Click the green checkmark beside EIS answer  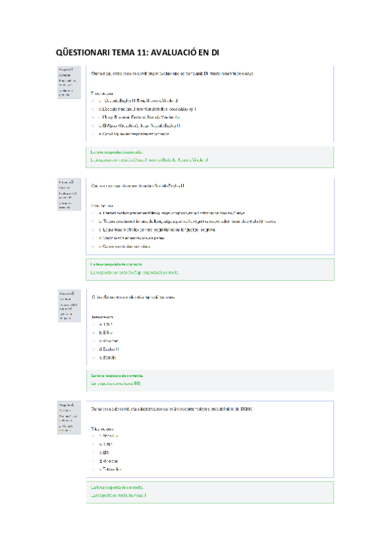(x=111, y=333)
